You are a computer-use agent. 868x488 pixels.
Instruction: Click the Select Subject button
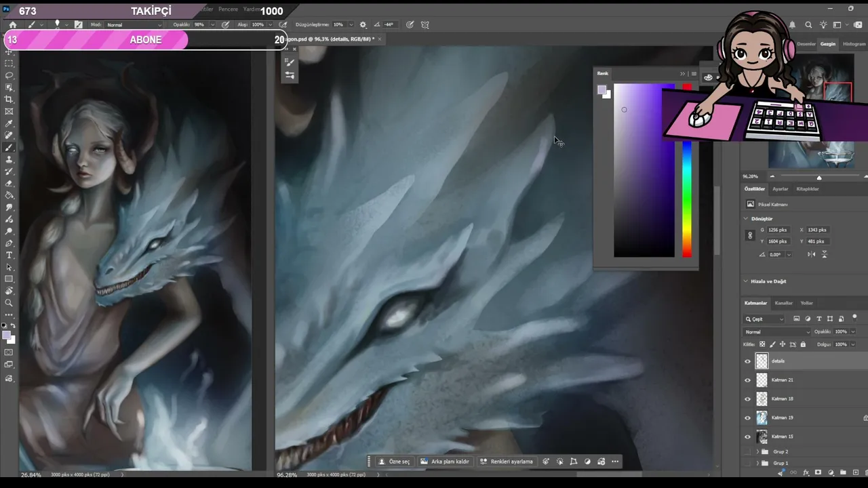(x=394, y=462)
